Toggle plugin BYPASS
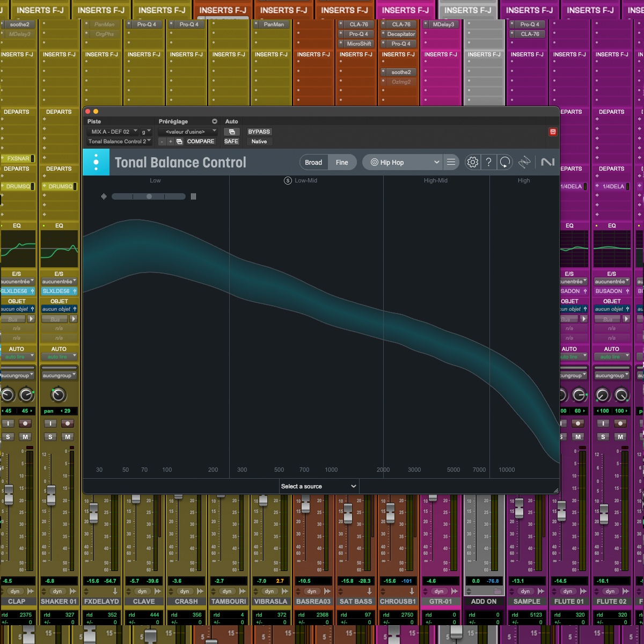Viewport: 644px width, 644px height. [259, 131]
